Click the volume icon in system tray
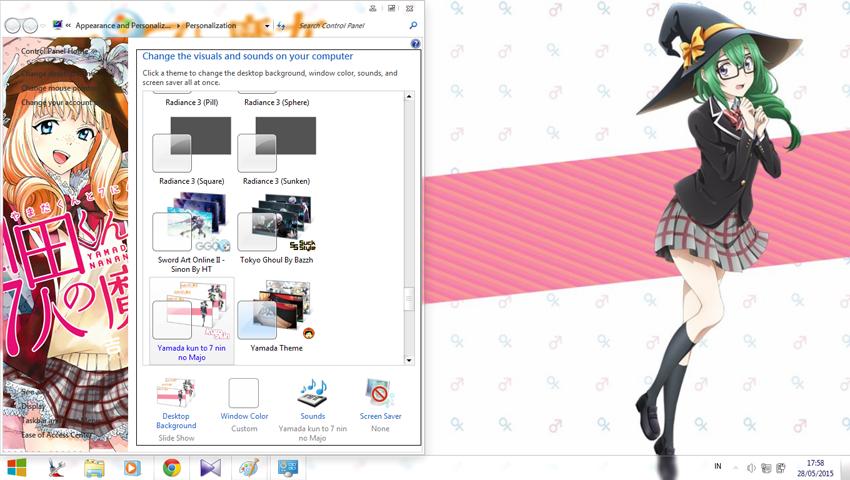The image size is (850, 480). (750, 467)
